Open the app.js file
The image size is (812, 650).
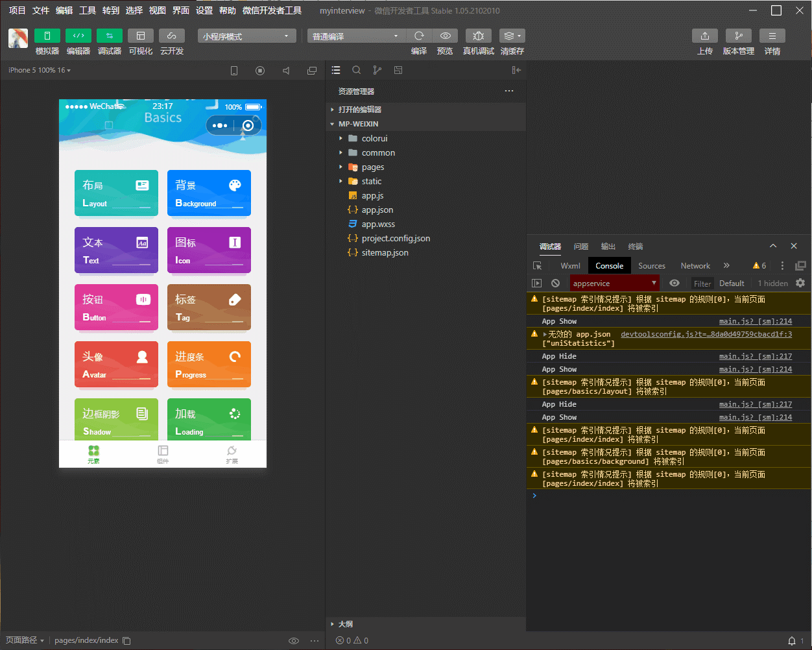[425, 195]
